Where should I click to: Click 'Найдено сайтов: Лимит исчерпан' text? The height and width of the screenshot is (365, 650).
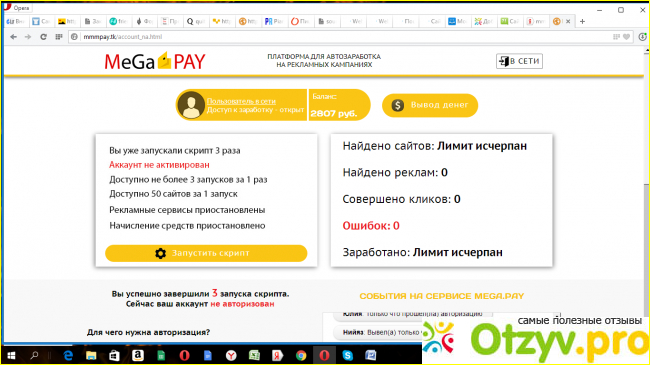click(x=434, y=146)
